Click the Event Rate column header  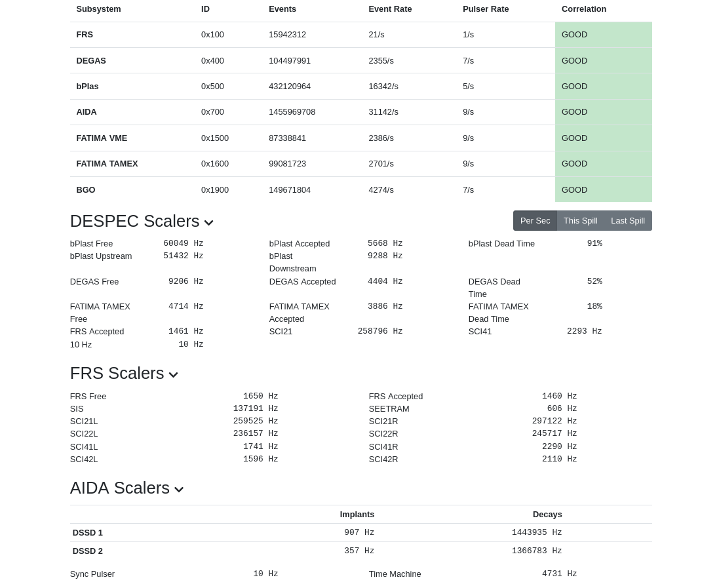[x=390, y=9]
